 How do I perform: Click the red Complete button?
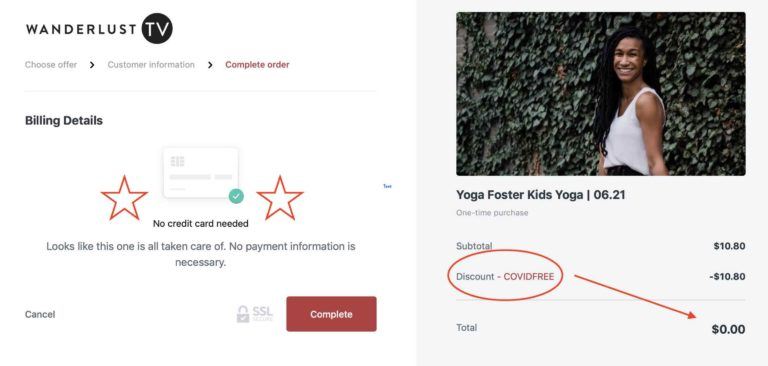pos(332,314)
